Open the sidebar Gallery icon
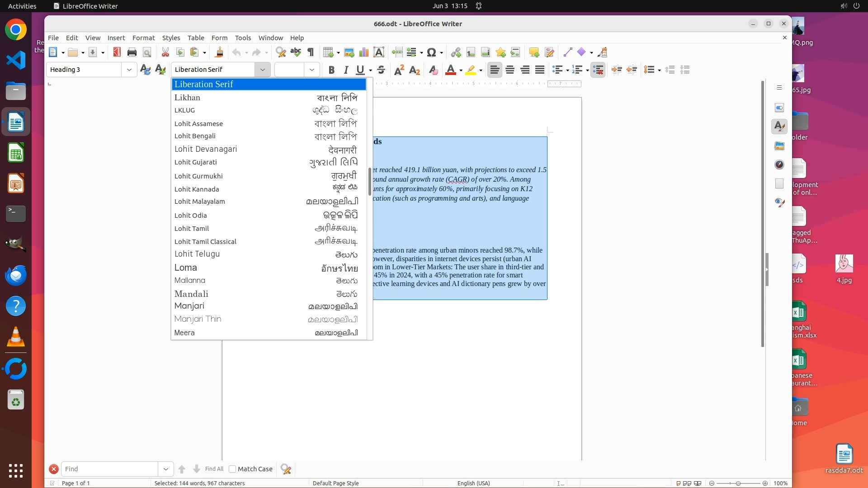Image resolution: width=868 pixels, height=488 pixels. (x=779, y=145)
